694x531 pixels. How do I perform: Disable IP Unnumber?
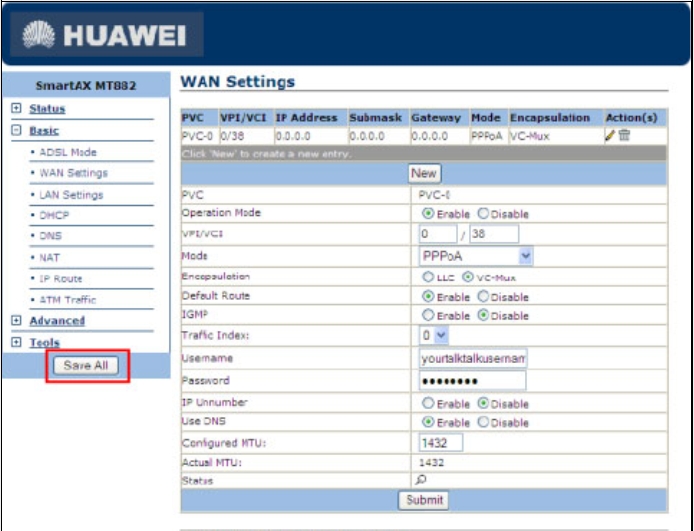[x=483, y=403]
